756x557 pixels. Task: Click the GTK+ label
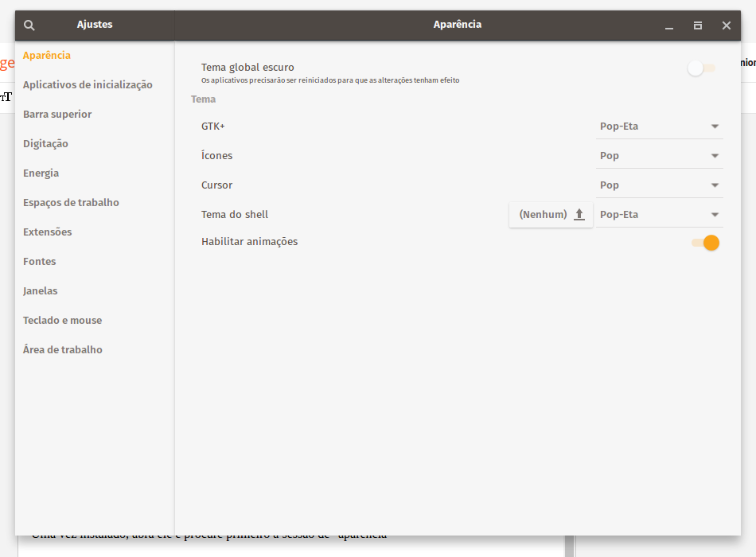pos(213,127)
